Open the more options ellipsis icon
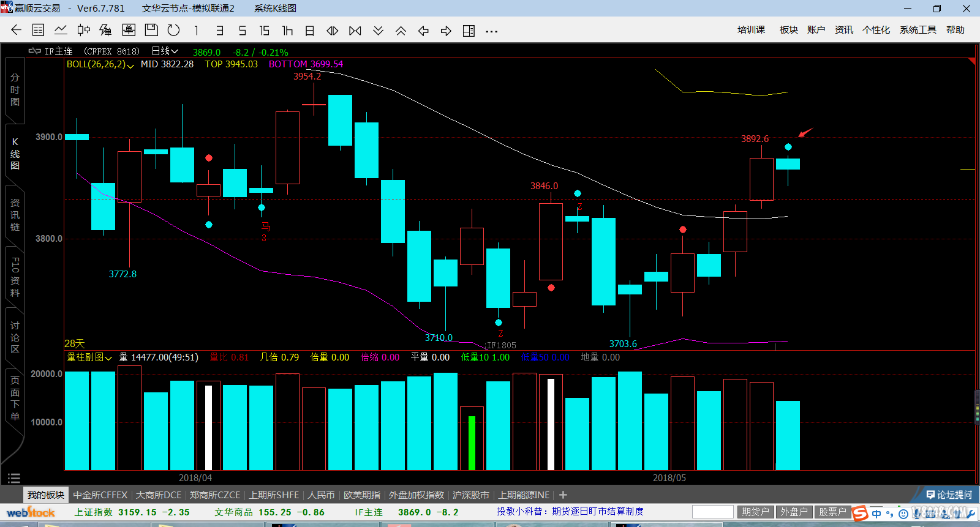The width and height of the screenshot is (980, 527). [491, 31]
